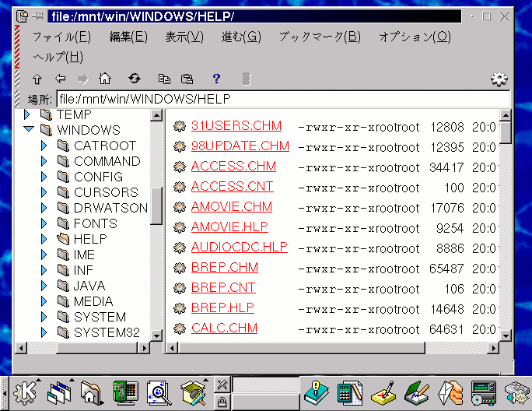The image size is (532, 411).
Task: Open the notes pen icon in the panel
Action: pyautogui.click(x=383, y=393)
